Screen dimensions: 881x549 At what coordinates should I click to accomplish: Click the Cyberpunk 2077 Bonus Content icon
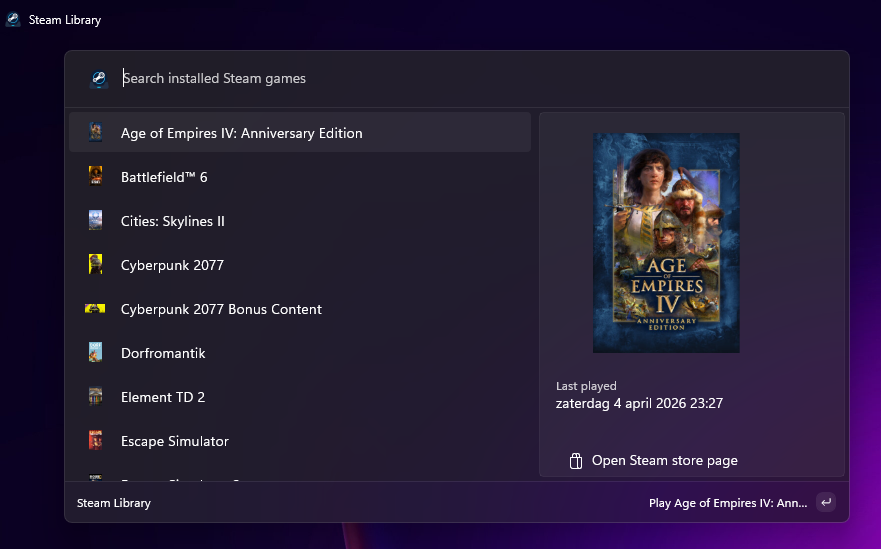tap(95, 308)
